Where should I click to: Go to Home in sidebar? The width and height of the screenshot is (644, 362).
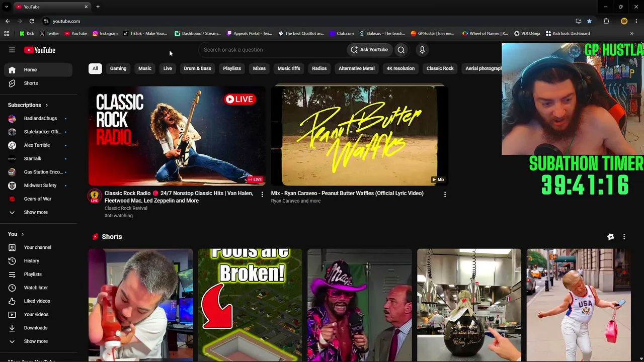[x=38, y=70]
